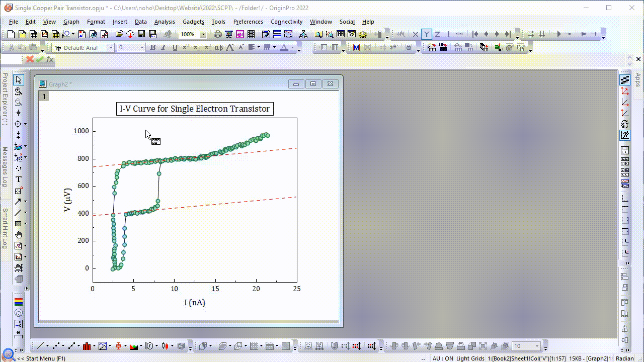Click the red M mask icon

[357, 48]
